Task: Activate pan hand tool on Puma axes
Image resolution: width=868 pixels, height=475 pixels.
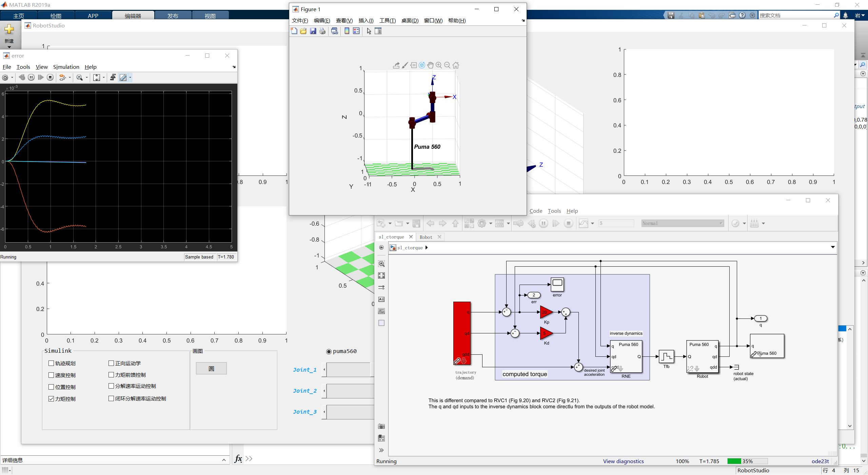Action: tap(430, 65)
